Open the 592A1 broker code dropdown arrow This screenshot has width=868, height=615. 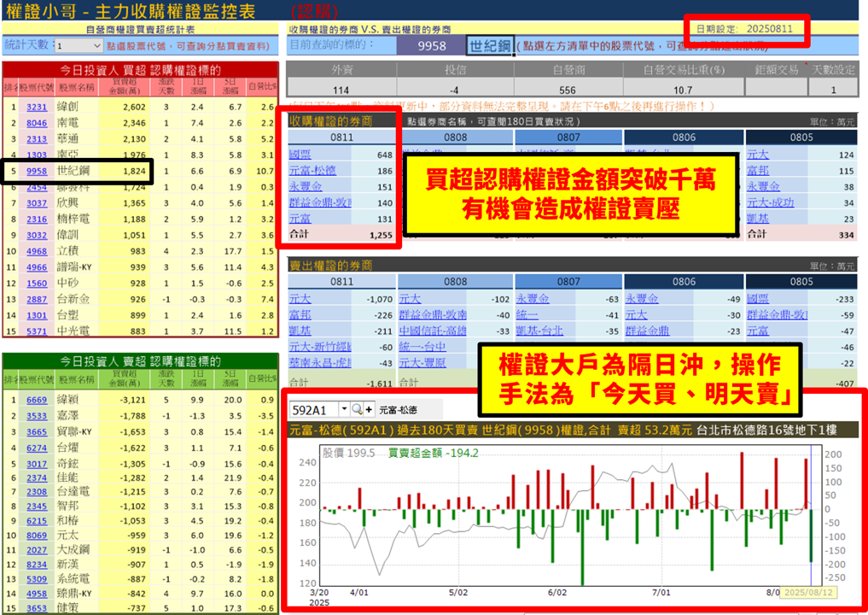(x=344, y=409)
